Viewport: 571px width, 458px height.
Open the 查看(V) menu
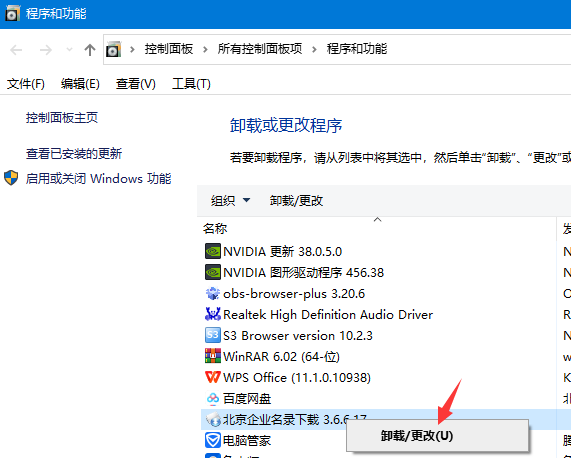point(135,84)
